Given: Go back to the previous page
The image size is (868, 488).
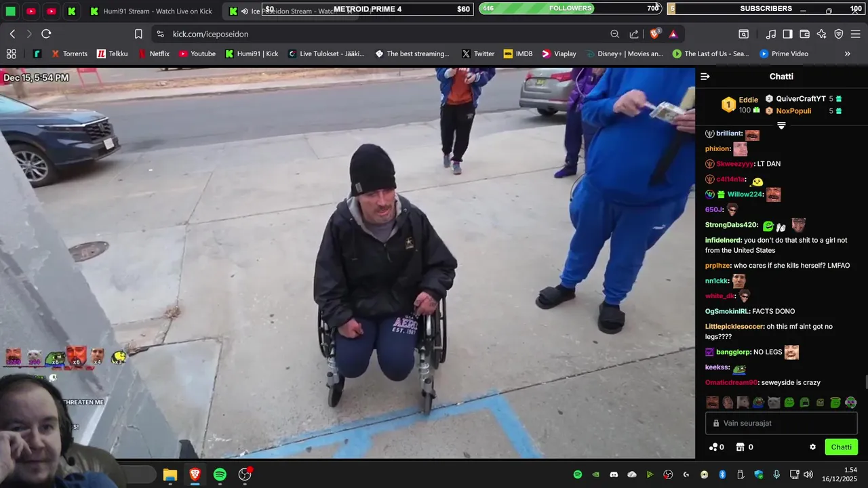Looking at the screenshot, I should pos(12,34).
